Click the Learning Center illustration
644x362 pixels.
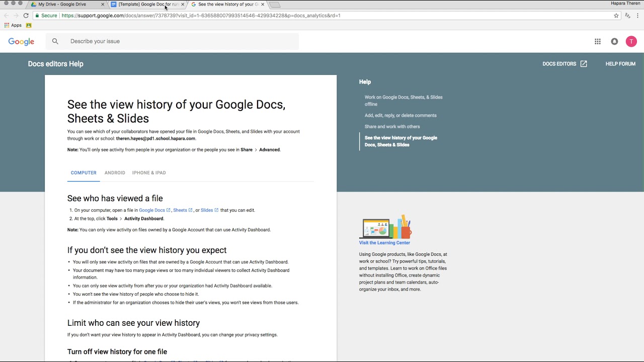tap(385, 227)
